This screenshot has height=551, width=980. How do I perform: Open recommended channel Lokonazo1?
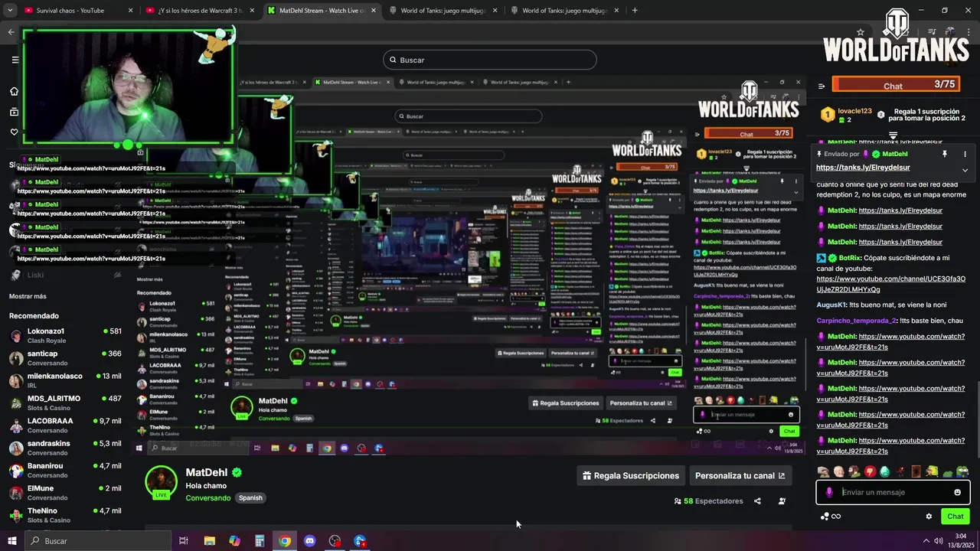pyautogui.click(x=66, y=336)
